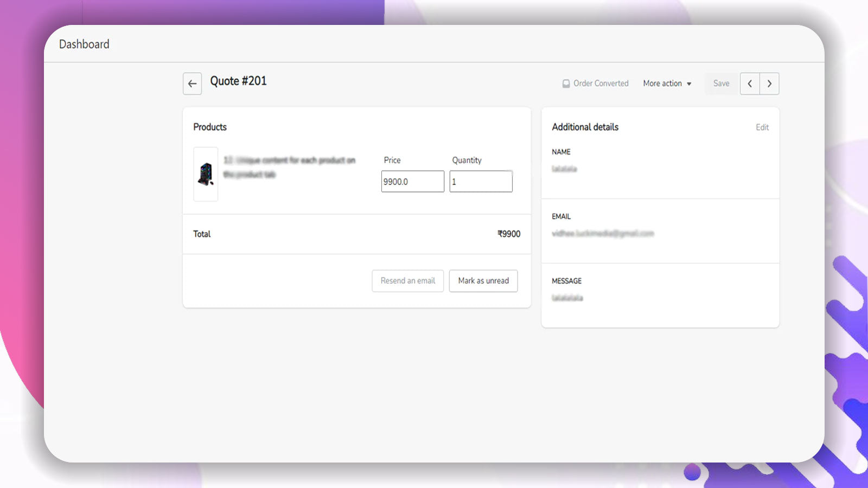Open the Dashboard header link
This screenshot has height=488, width=868.
coord(84,44)
